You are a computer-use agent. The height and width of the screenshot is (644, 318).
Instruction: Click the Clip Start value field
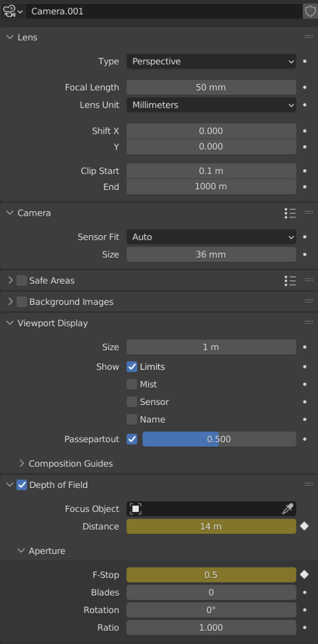pos(211,171)
